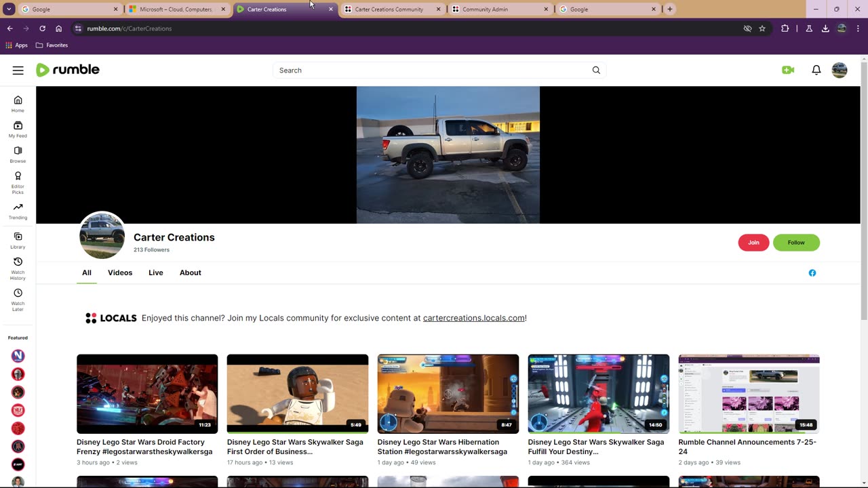The image size is (868, 488).
Task: Open first featured channel avatar
Action: tap(18, 356)
